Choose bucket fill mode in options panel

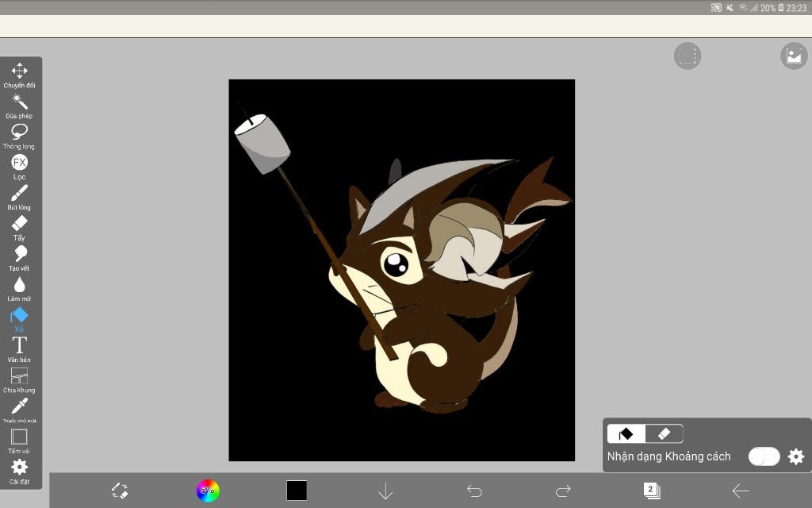(x=626, y=433)
